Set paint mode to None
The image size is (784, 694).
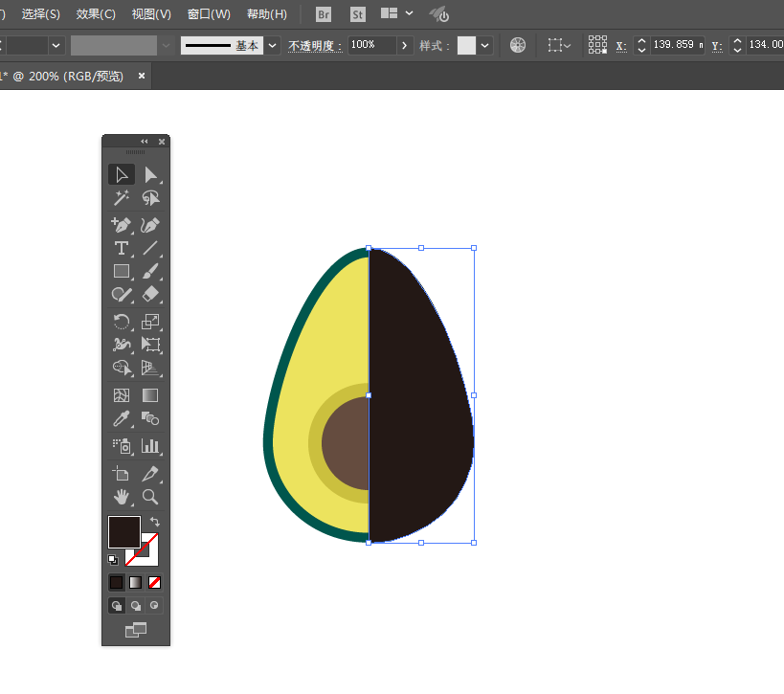pos(154,583)
